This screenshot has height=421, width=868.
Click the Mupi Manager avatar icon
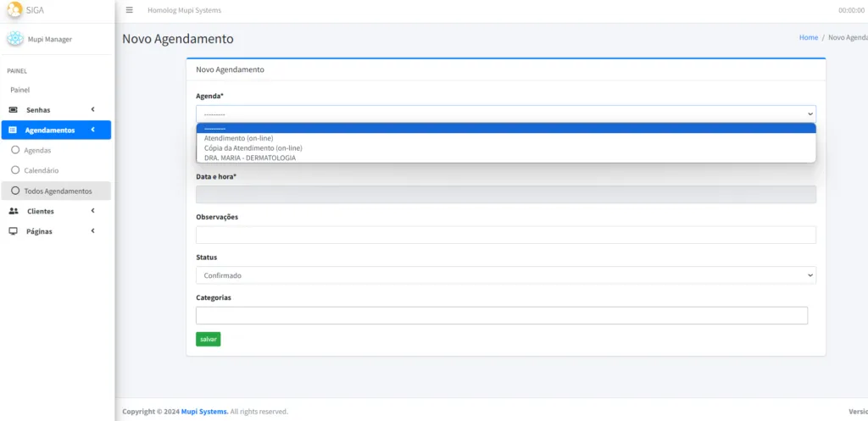(15, 39)
